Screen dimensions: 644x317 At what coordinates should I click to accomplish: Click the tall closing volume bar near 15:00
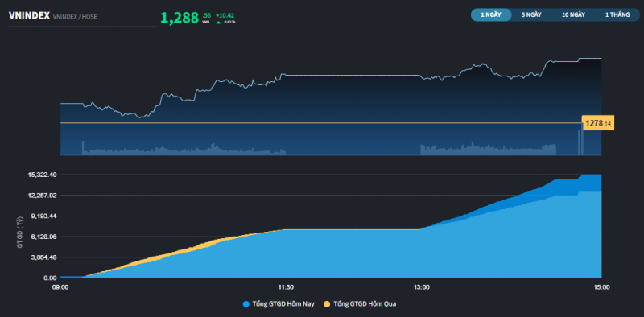tap(582, 140)
